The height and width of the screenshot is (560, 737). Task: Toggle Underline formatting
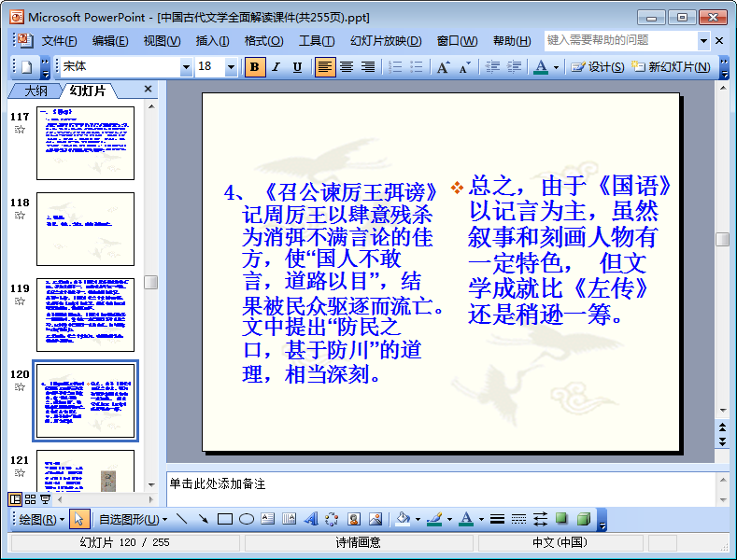[297, 67]
